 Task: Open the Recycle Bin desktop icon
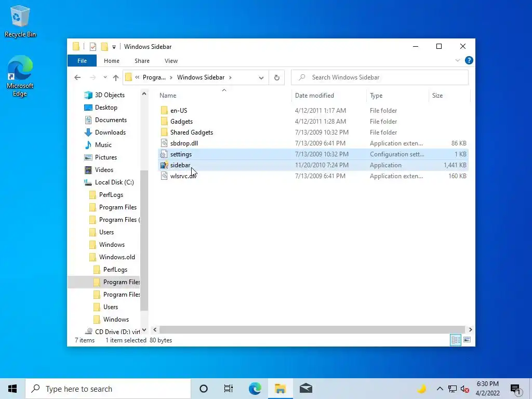pos(20,21)
